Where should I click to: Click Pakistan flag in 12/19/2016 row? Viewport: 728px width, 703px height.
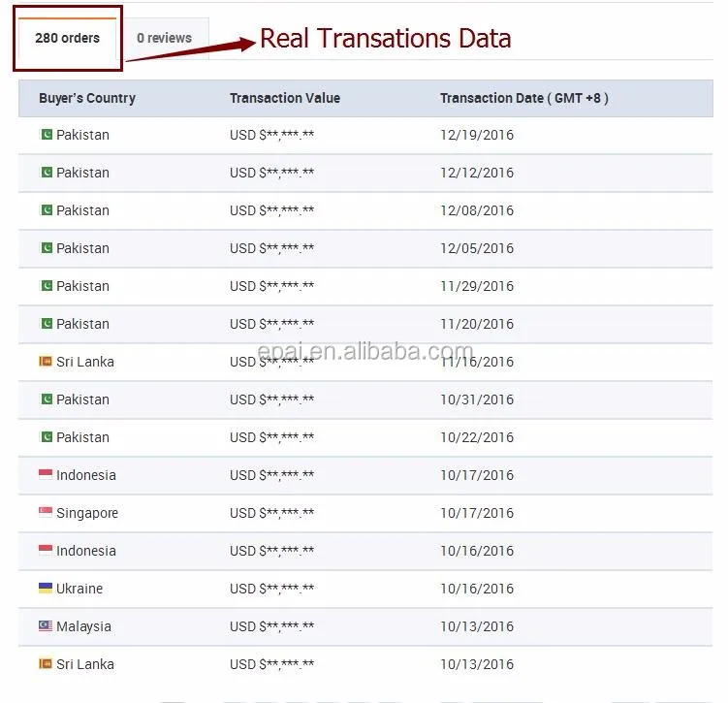[x=46, y=134]
